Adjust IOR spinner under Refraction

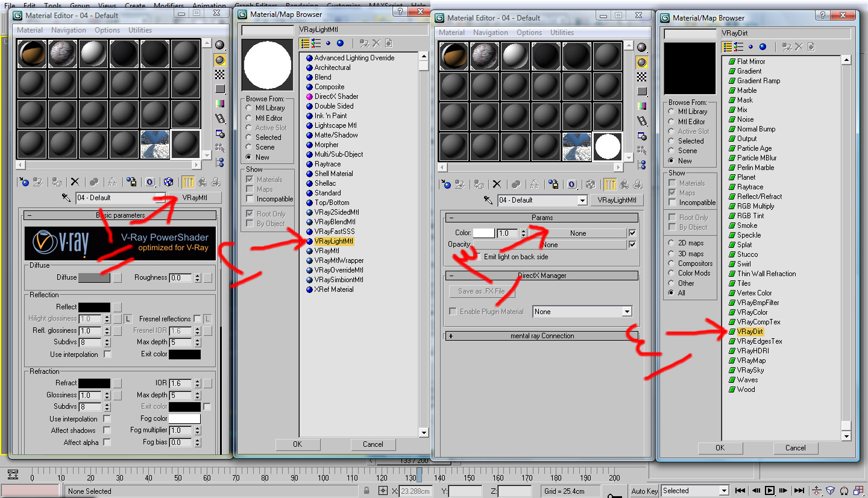point(197,383)
